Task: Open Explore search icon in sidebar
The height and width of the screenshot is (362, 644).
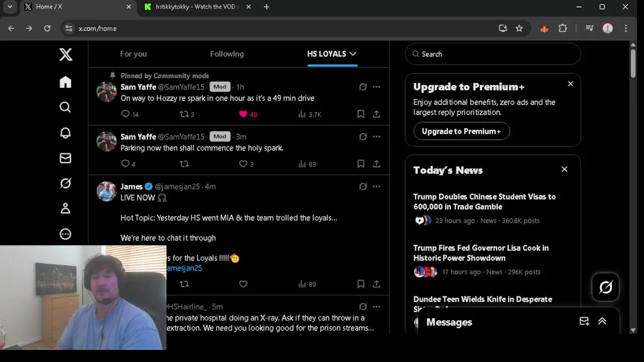Action: pos(65,107)
